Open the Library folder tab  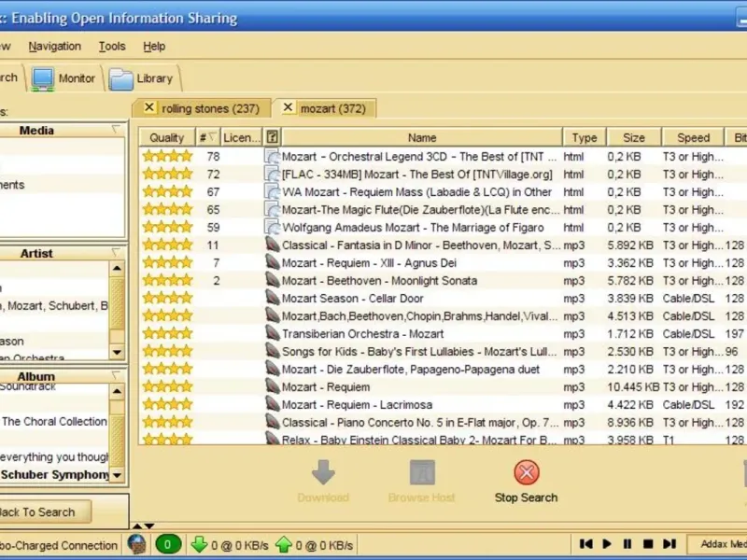[x=141, y=79]
